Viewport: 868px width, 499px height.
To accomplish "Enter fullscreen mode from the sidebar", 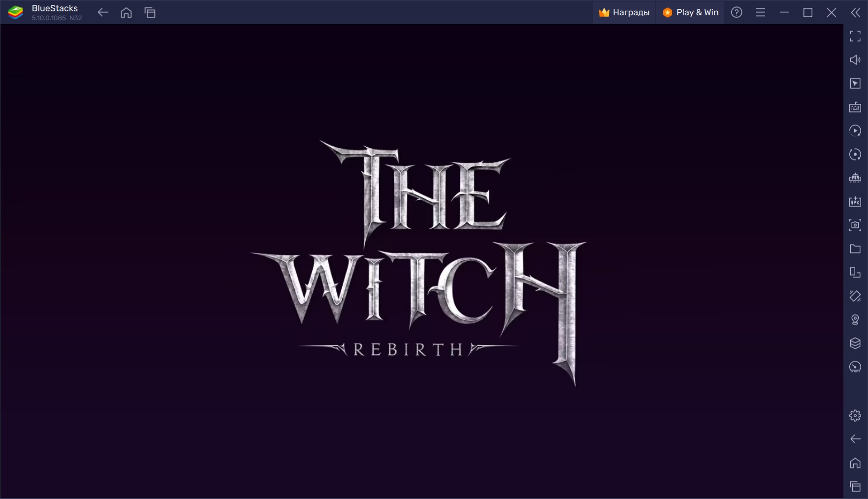I will pyautogui.click(x=855, y=36).
